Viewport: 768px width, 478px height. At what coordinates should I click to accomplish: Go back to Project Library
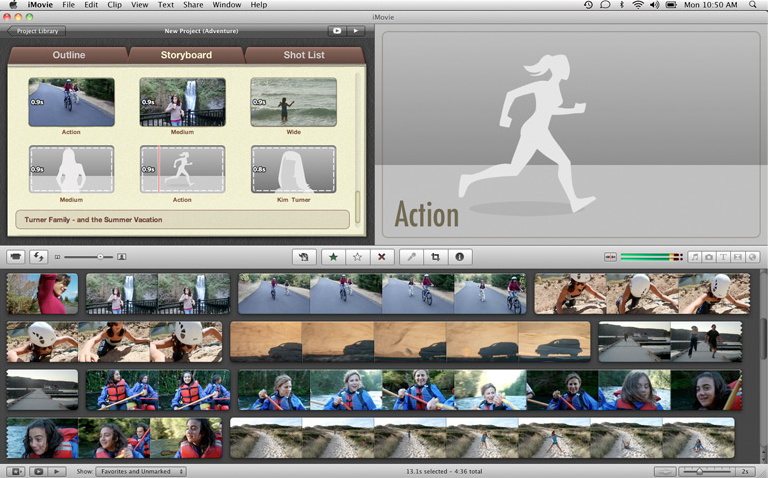pos(36,31)
